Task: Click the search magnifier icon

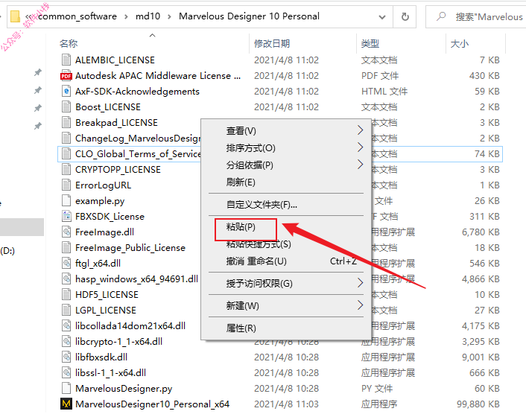Action: click(x=441, y=16)
